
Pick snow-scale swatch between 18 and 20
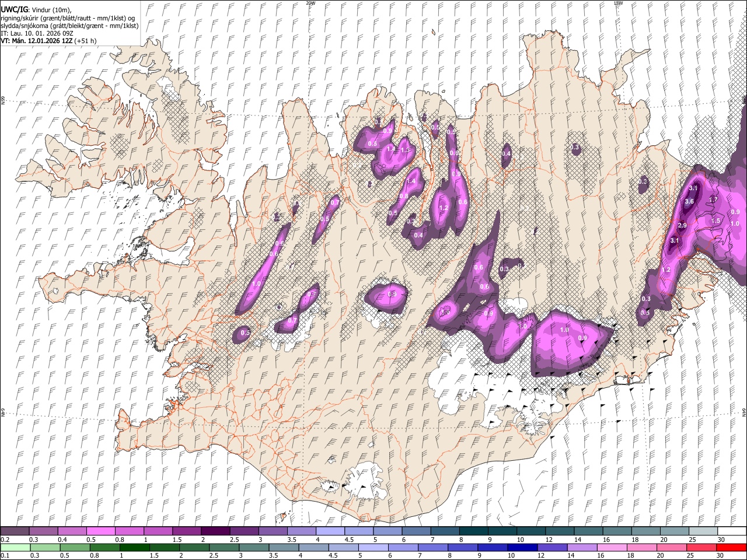click(x=647, y=531)
